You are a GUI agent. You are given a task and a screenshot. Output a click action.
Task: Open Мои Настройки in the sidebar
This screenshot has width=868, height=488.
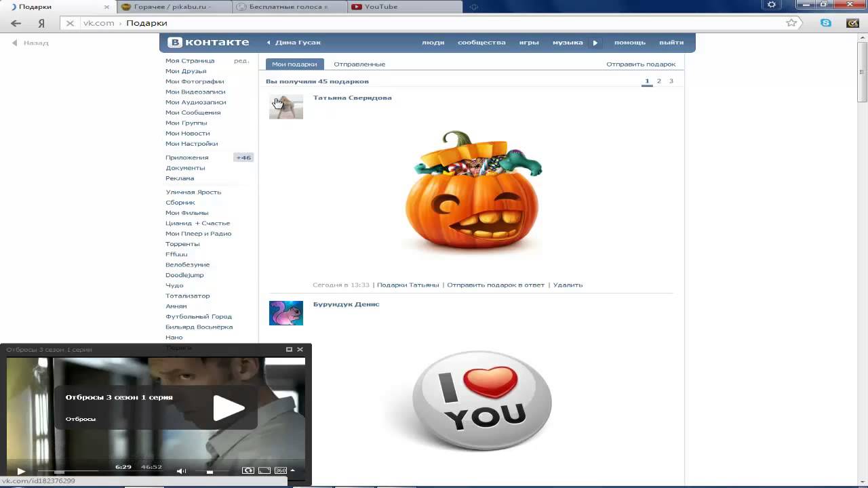click(192, 144)
